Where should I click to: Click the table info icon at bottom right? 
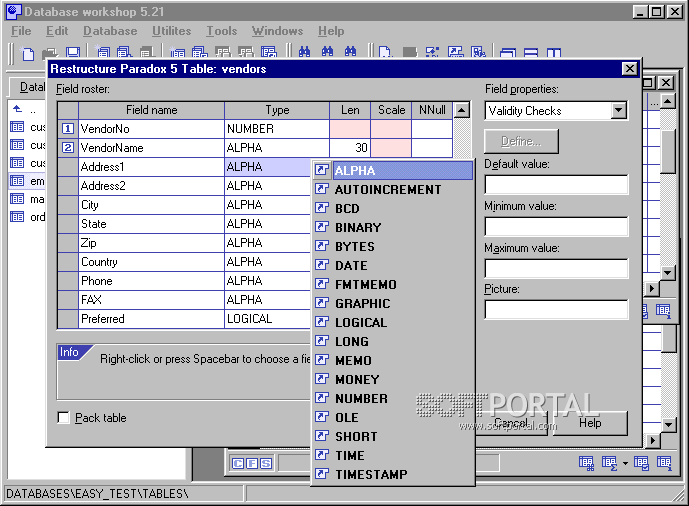click(664, 463)
